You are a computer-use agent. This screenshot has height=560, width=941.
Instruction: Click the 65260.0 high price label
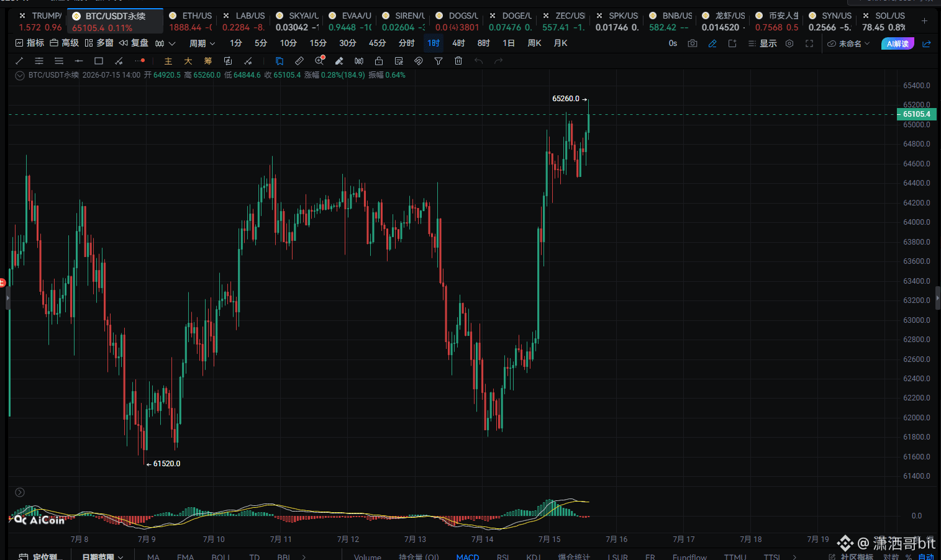(x=566, y=99)
